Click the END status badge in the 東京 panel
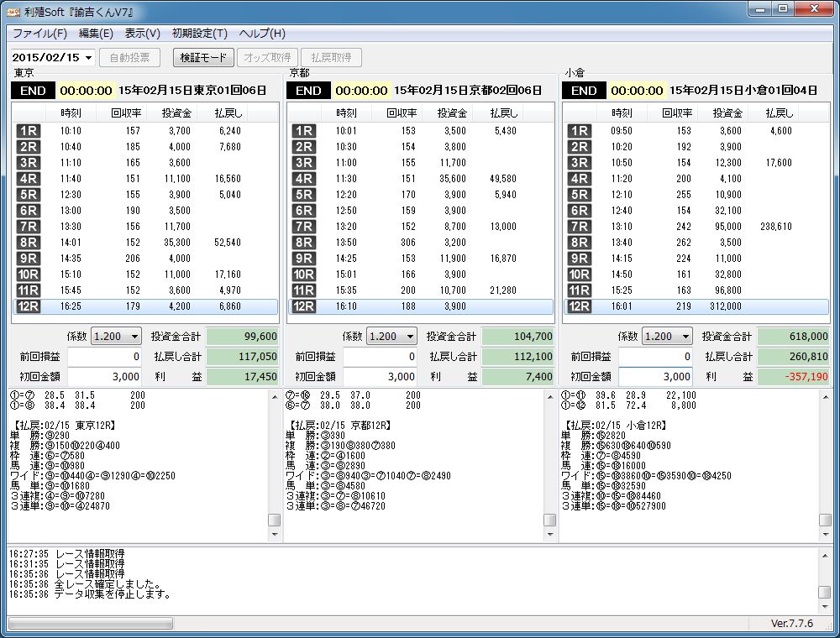The width and height of the screenshot is (840, 638). 33,91
